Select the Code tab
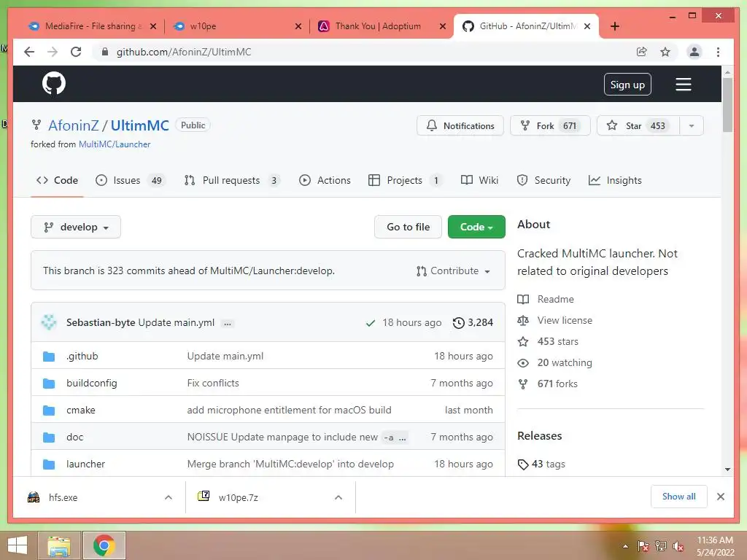The height and width of the screenshot is (560, 747). [x=57, y=181]
